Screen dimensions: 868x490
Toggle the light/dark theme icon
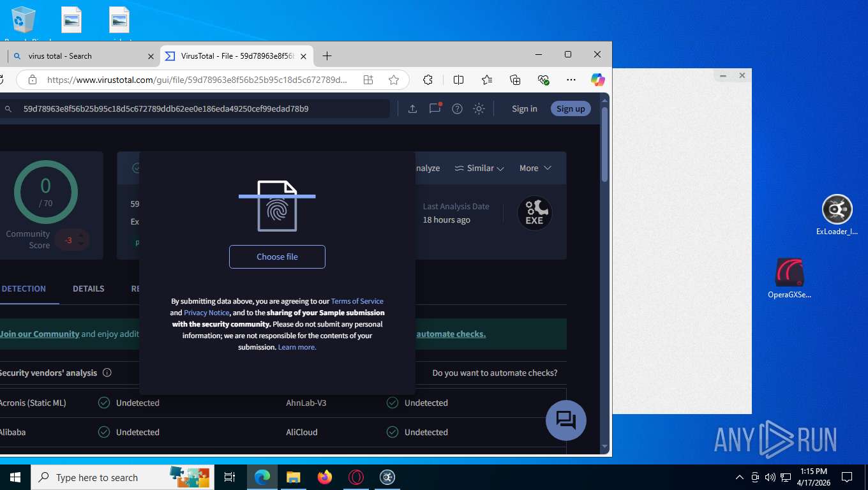[x=479, y=108]
